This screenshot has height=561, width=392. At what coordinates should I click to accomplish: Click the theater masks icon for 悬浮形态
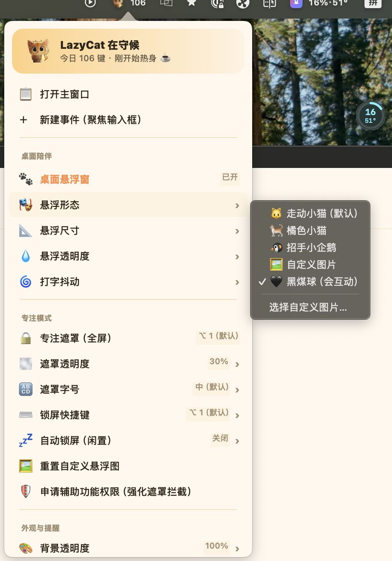[x=26, y=205]
